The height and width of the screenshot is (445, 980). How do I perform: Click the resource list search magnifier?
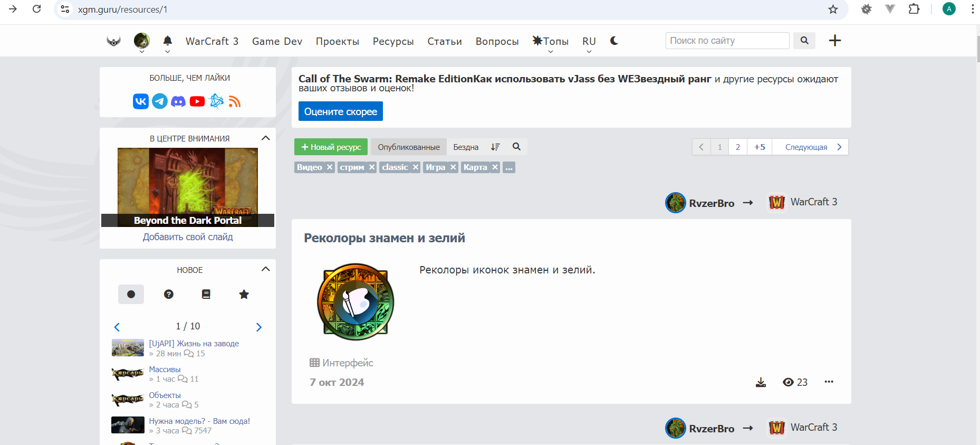(516, 147)
